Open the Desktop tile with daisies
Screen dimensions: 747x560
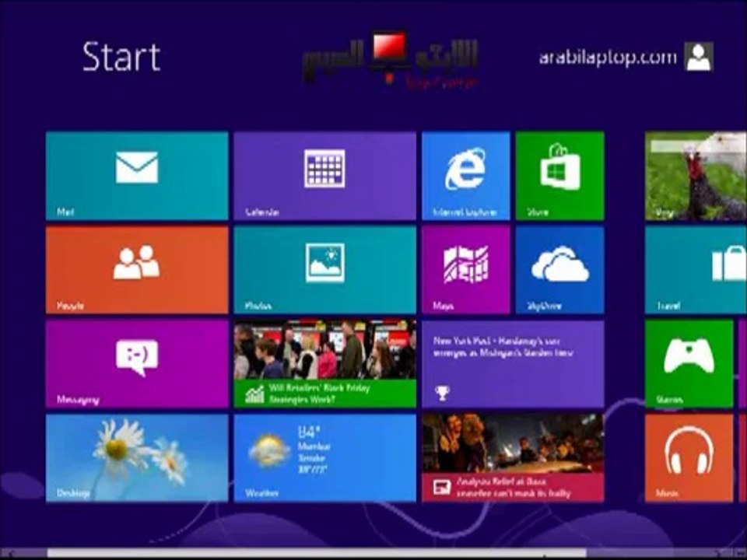tap(137, 457)
